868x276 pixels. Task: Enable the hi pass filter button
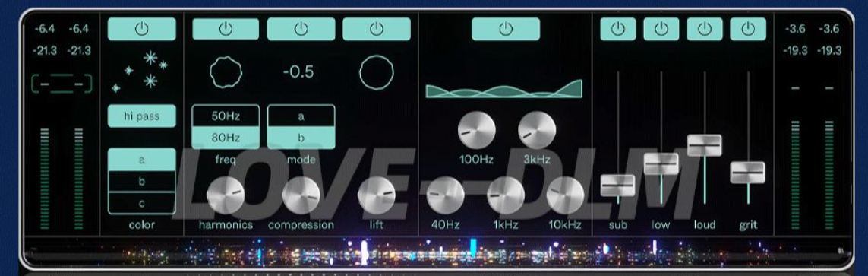[142, 116]
